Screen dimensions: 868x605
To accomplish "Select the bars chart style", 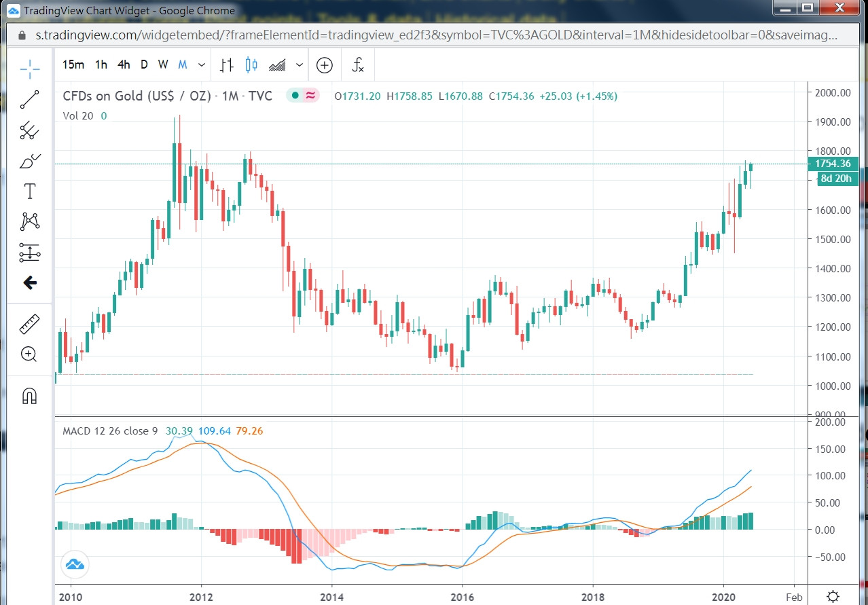I will [x=227, y=65].
